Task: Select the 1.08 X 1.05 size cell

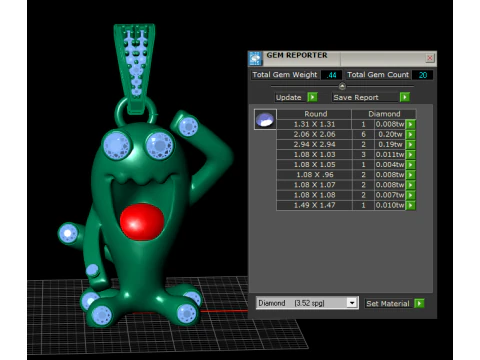Action: point(314,165)
